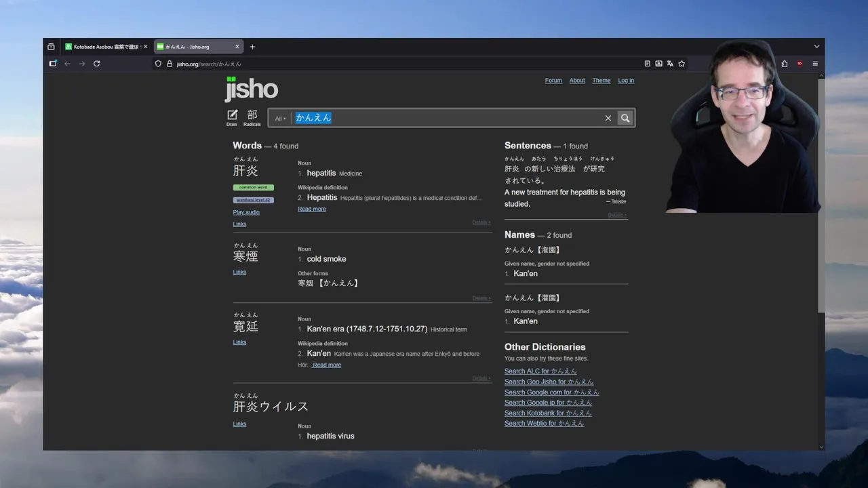Image resolution: width=868 pixels, height=488 pixels.
Task: Expand the All search filter dropdown
Action: [280, 119]
